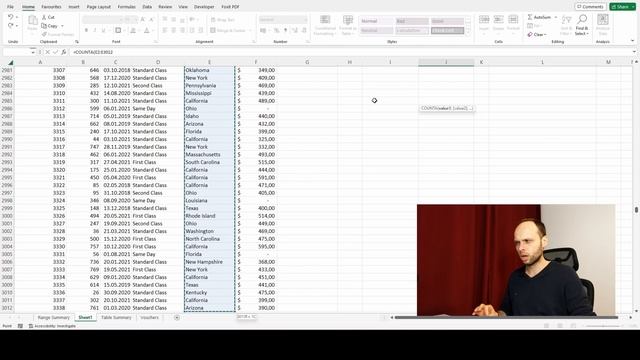Click the vertical scrollbar thumb
640x360 pixels.
(x=636, y=210)
